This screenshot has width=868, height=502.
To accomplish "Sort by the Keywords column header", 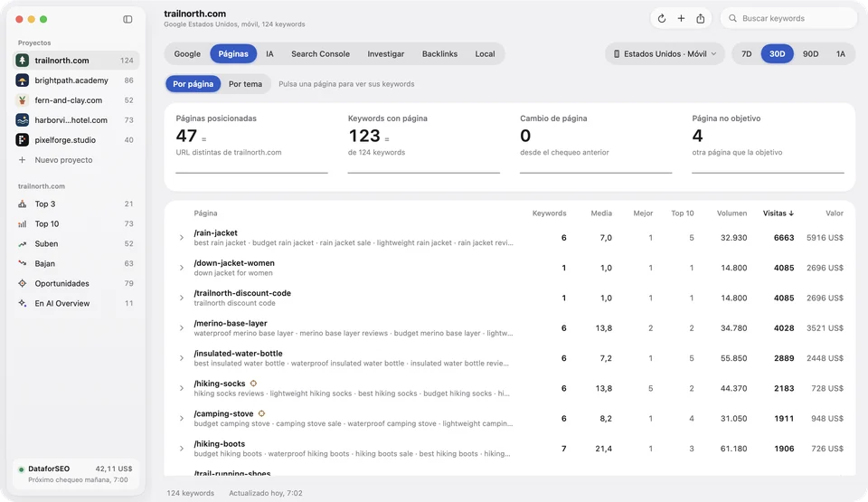I will [x=549, y=213].
